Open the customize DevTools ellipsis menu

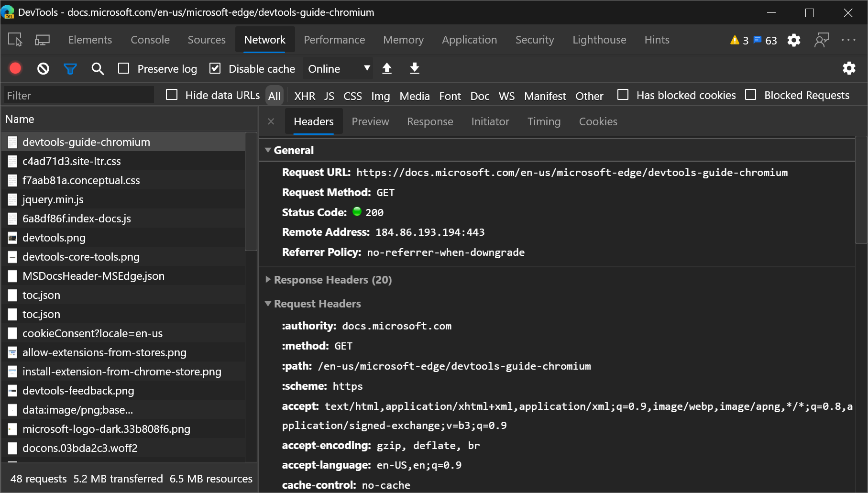point(848,40)
